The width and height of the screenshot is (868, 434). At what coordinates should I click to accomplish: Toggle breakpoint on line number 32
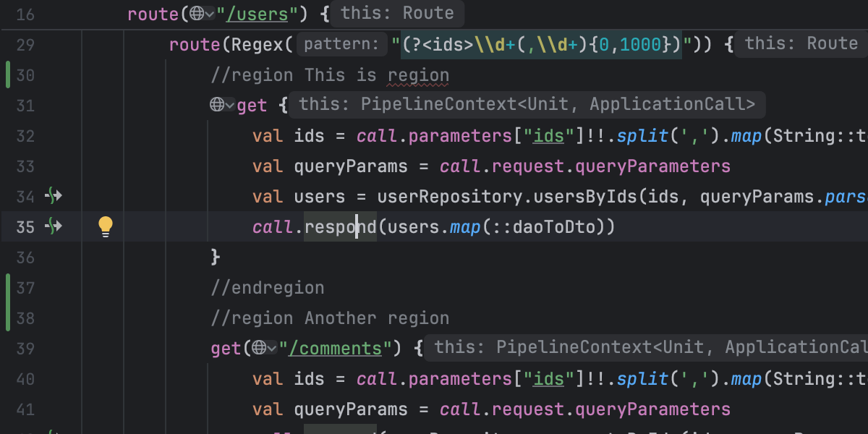click(x=25, y=136)
